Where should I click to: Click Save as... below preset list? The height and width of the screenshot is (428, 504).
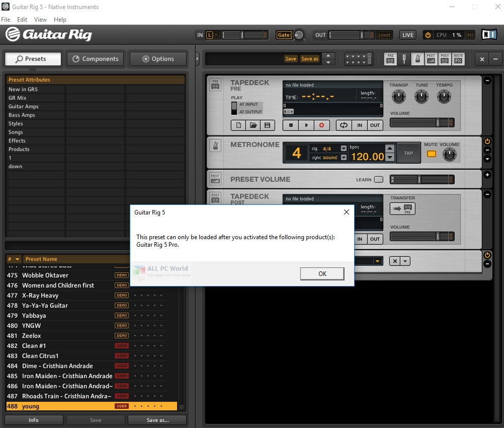pos(157,420)
